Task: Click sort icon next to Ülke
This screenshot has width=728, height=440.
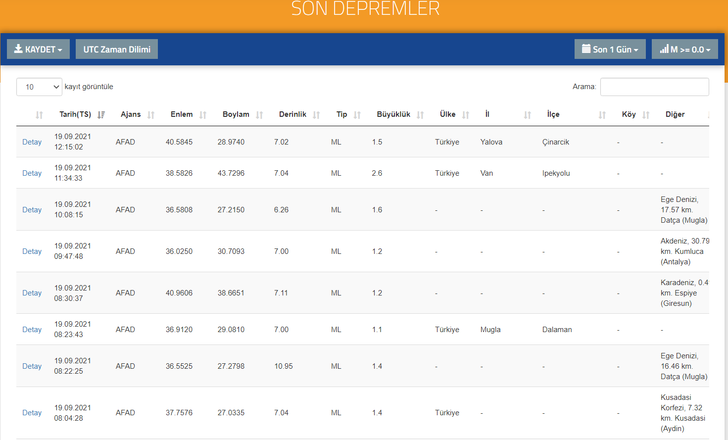Action: click(465, 115)
